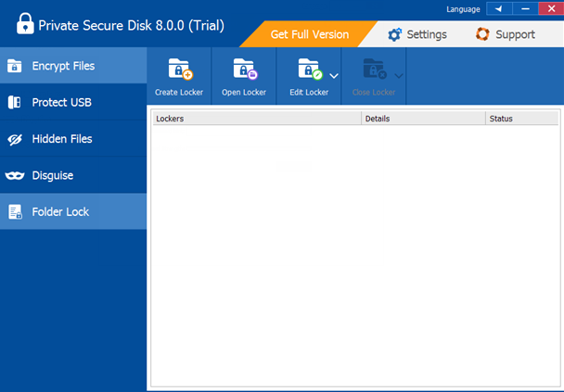This screenshot has width=564, height=392.
Task: Click the Create Locker toolbar icon
Action: pos(179,70)
